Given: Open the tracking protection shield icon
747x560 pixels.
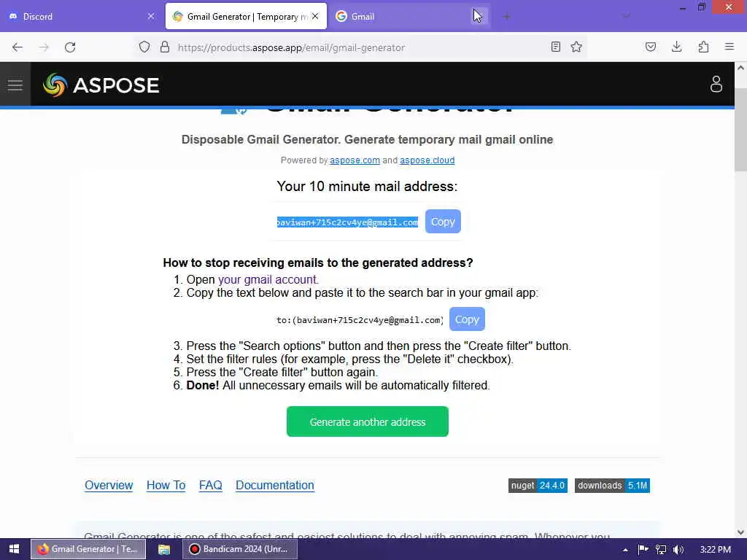Looking at the screenshot, I should [x=144, y=47].
